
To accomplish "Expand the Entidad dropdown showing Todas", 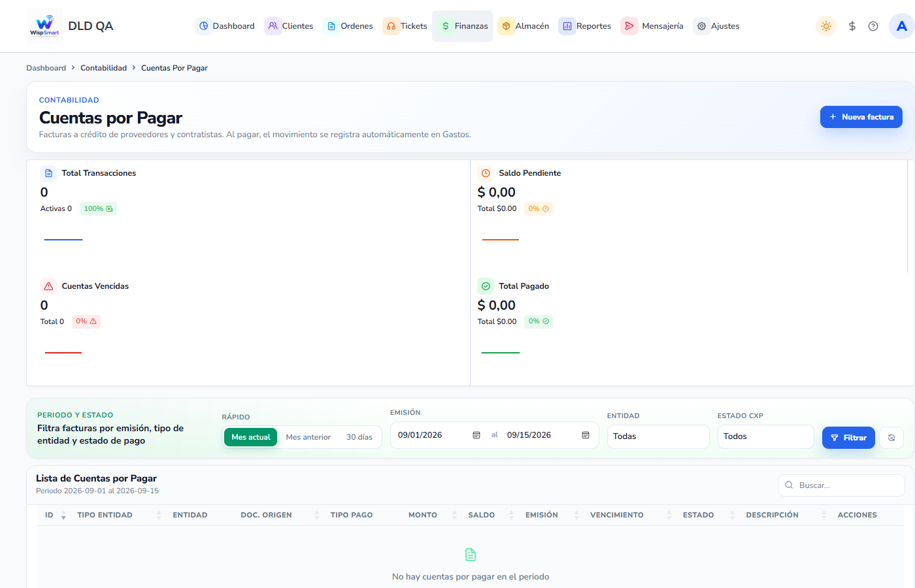I will (658, 436).
